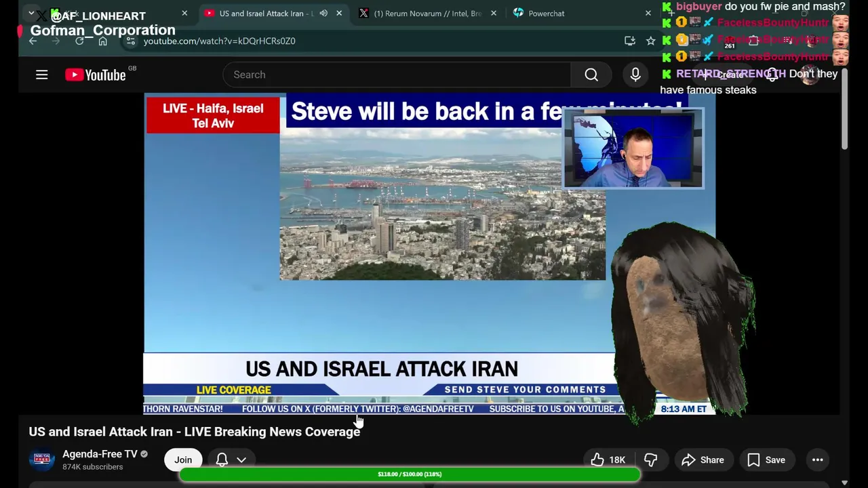868x488 pixels.
Task: View site information icon beside the URL
Action: tap(131, 41)
